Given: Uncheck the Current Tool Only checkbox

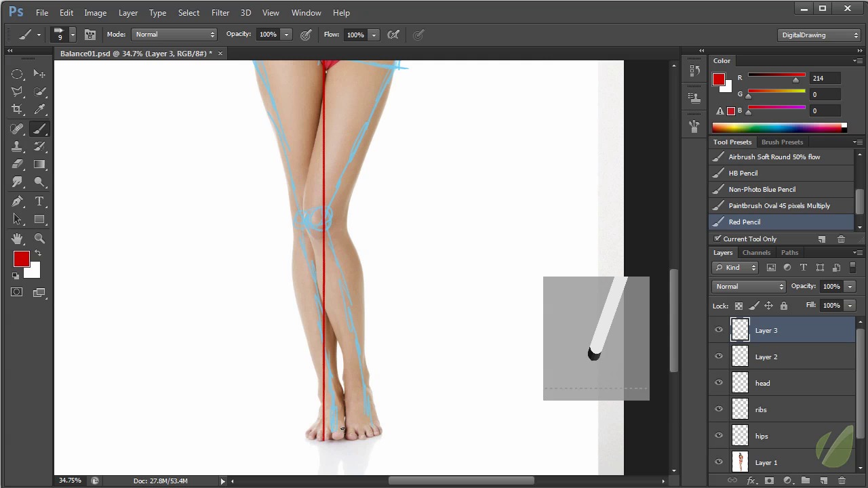Looking at the screenshot, I should pos(717,239).
